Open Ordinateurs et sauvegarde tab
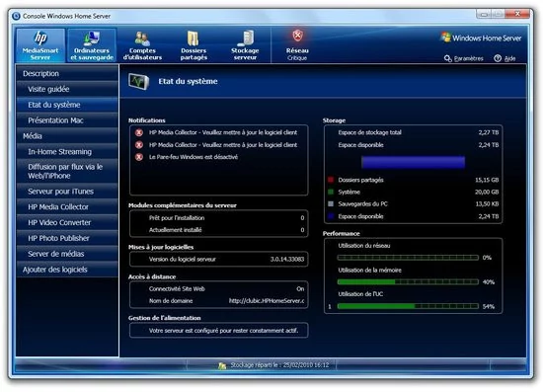 (92, 45)
